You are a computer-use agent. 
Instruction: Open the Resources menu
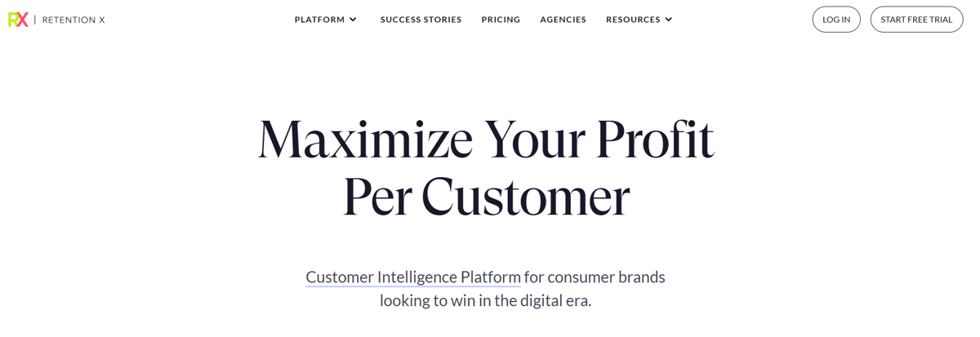point(633,20)
